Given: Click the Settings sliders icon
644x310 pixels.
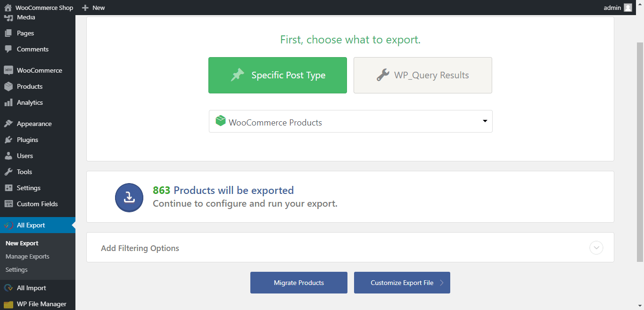Looking at the screenshot, I should [8, 188].
